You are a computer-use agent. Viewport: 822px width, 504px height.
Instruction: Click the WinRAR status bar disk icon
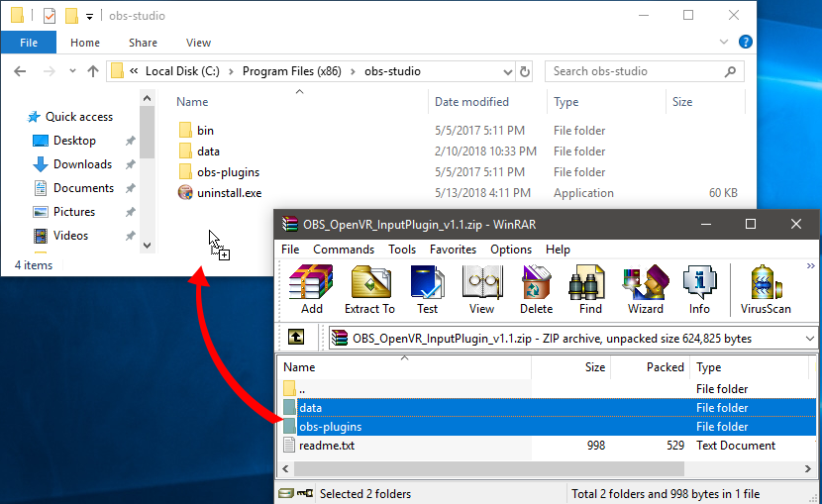pos(286,493)
